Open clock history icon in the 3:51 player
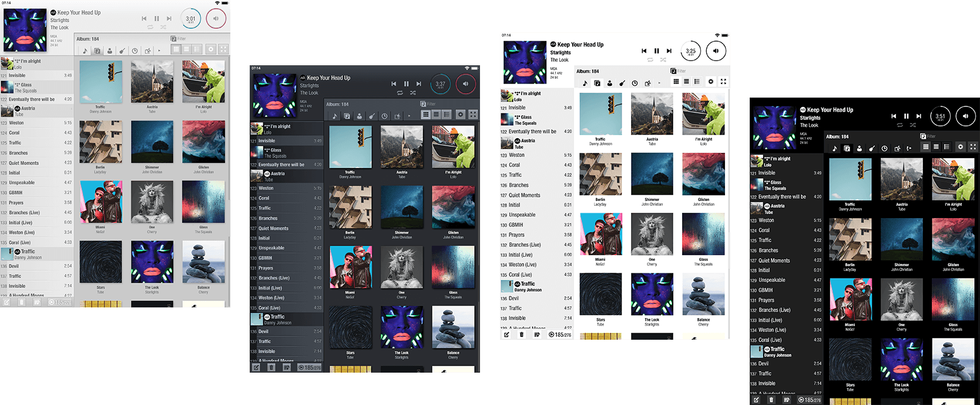 click(884, 148)
